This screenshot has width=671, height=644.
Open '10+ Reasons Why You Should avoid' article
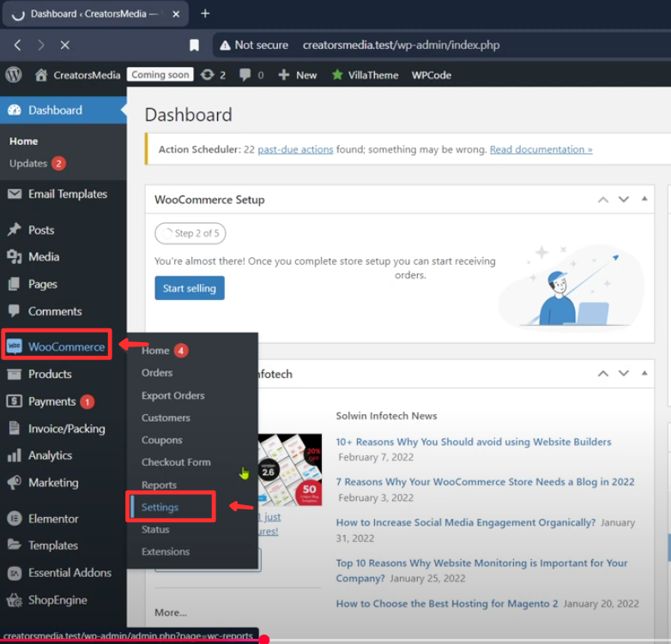click(474, 442)
